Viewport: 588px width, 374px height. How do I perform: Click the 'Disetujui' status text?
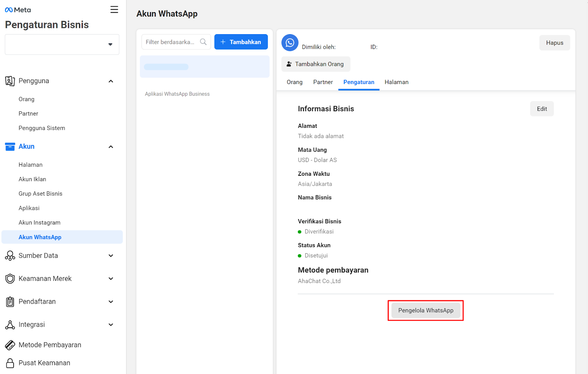[x=316, y=255]
